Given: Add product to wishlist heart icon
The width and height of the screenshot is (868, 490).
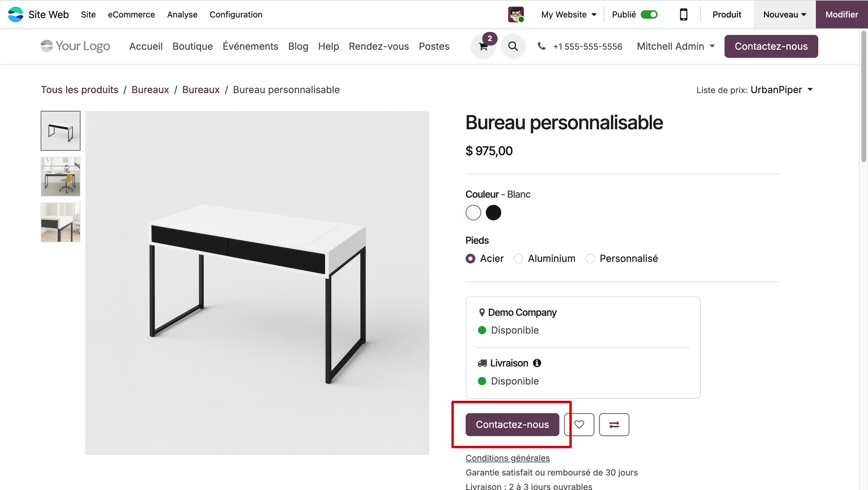Looking at the screenshot, I should pyautogui.click(x=580, y=424).
